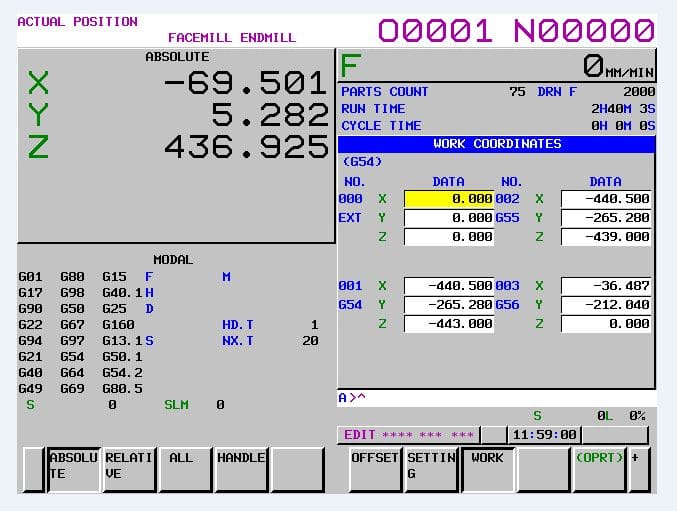The width and height of the screenshot is (677, 511).
Task: Select the ABSOLUTE soft key
Action: click(x=74, y=470)
